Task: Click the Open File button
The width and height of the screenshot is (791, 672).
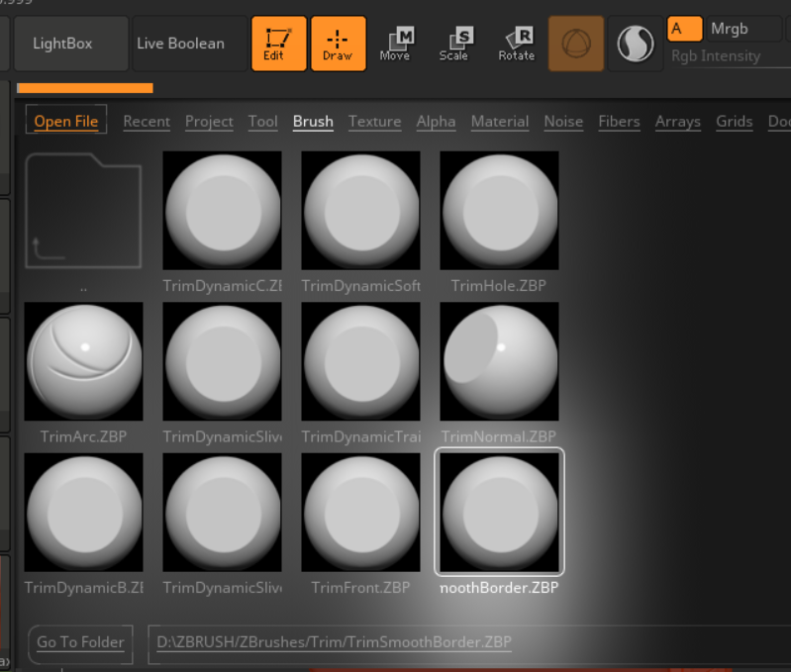Action: tap(66, 120)
